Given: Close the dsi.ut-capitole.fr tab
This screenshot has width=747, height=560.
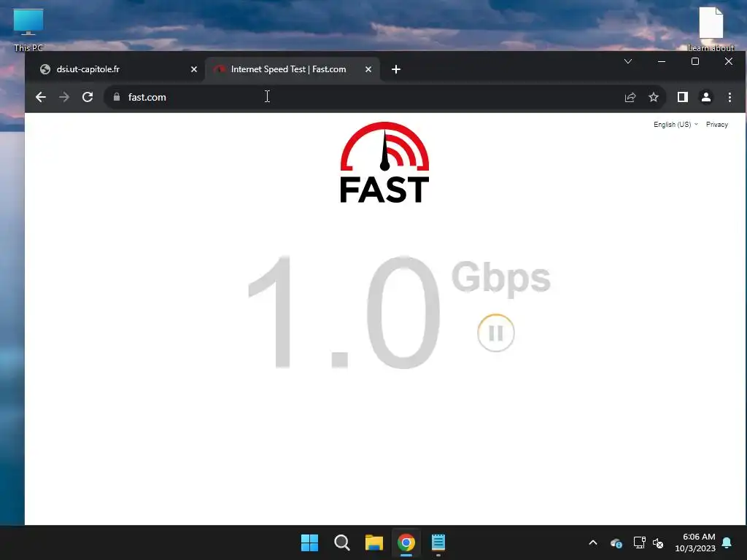Looking at the screenshot, I should coord(194,69).
